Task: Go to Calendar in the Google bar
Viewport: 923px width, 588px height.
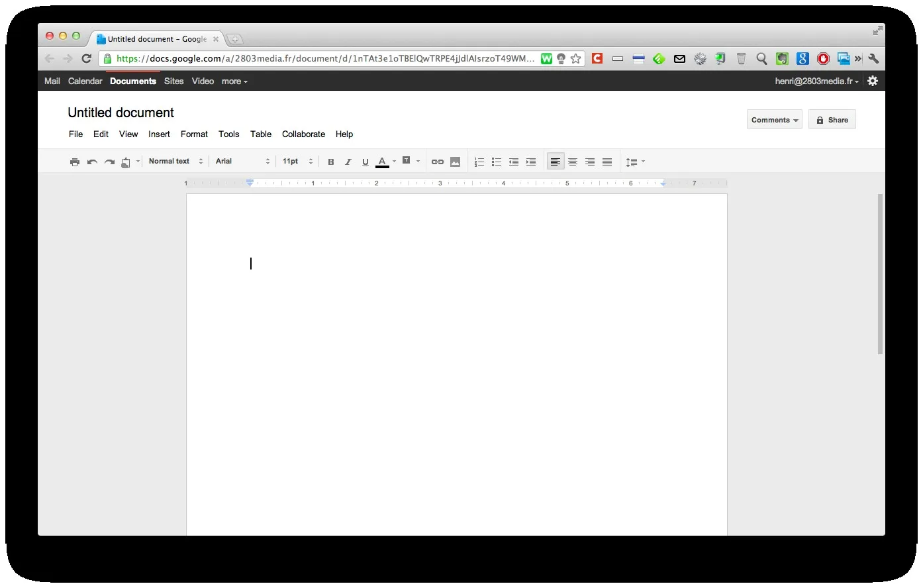Action: (x=85, y=81)
